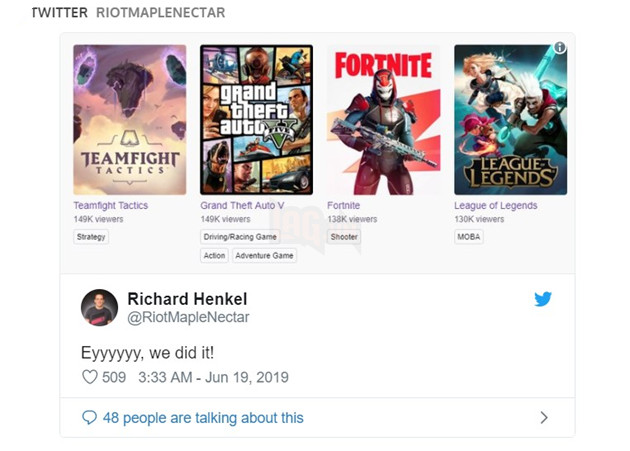The width and height of the screenshot is (630, 451).
Task: Expand conversation with right chevron arrow
Action: point(544,417)
